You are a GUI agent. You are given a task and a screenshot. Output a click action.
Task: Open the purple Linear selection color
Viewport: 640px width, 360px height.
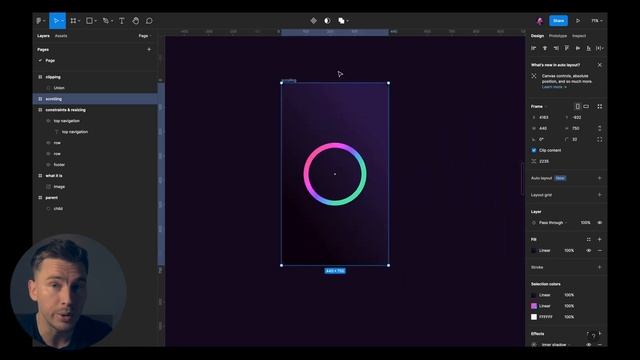click(534, 306)
